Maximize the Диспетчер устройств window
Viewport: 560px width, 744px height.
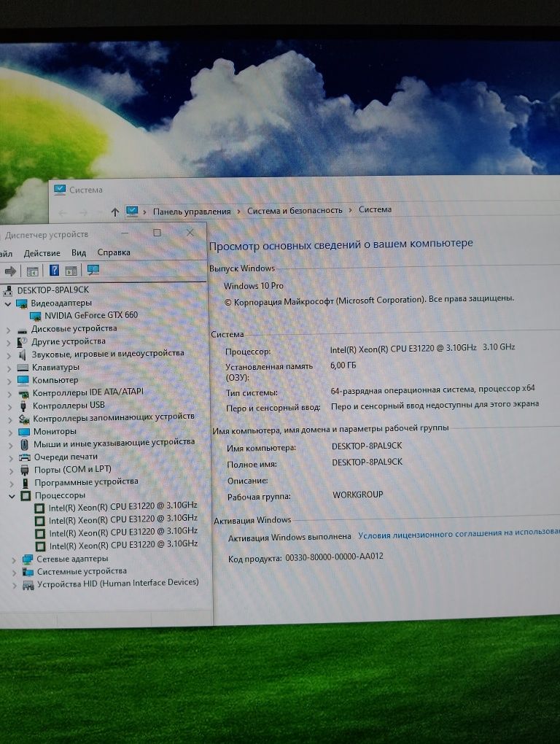point(157,233)
